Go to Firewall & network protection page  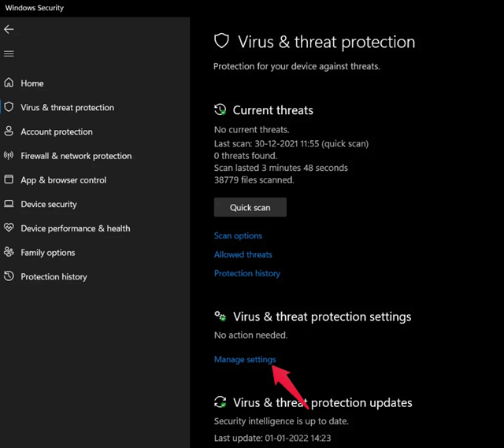(x=76, y=156)
